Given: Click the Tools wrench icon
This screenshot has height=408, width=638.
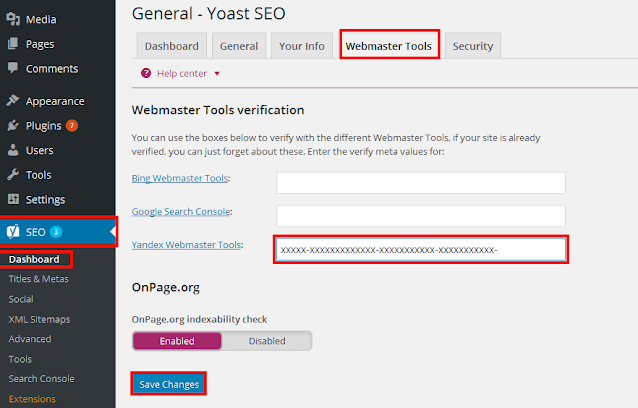Looking at the screenshot, I should pos(13,175).
